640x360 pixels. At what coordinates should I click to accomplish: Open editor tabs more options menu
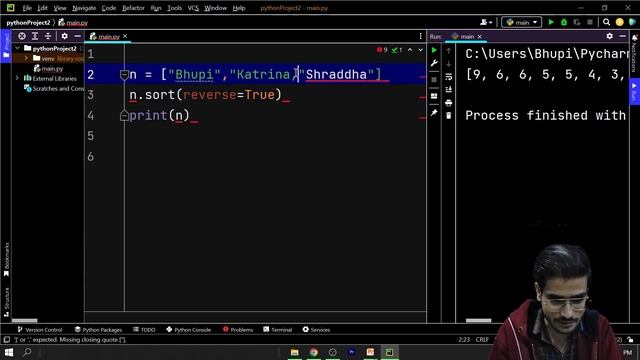tap(420, 36)
